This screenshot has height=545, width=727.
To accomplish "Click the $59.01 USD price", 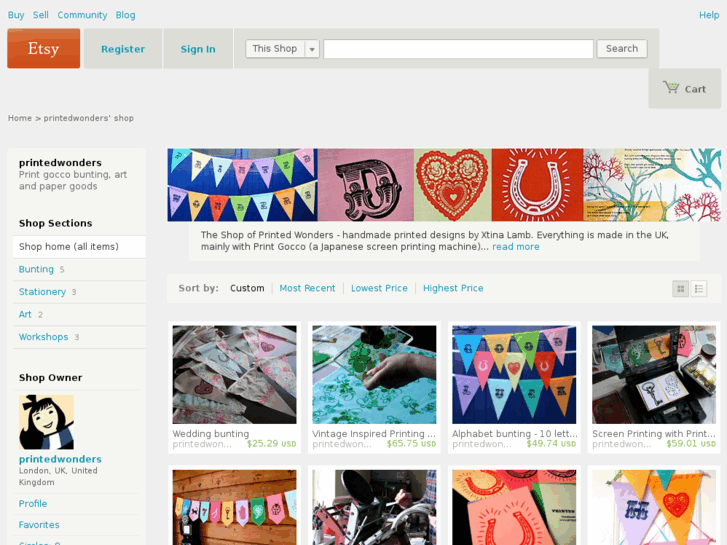I will (x=691, y=444).
